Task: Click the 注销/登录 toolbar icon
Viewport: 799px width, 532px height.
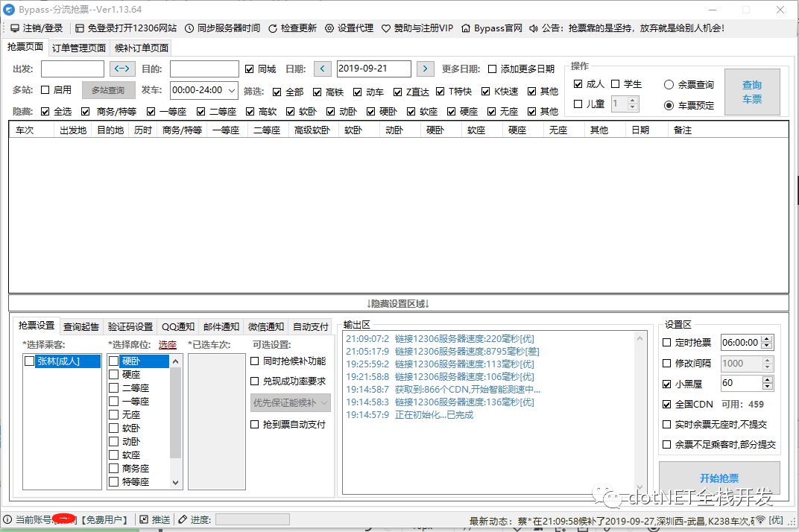Action: click(15, 28)
